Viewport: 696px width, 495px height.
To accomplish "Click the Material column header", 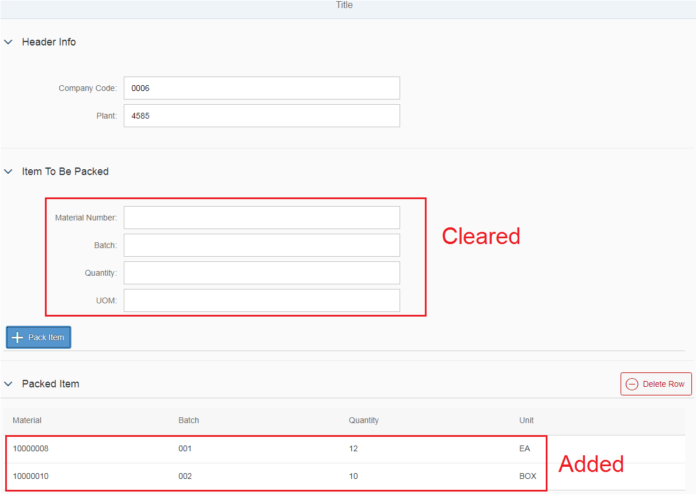I will tap(27, 420).
